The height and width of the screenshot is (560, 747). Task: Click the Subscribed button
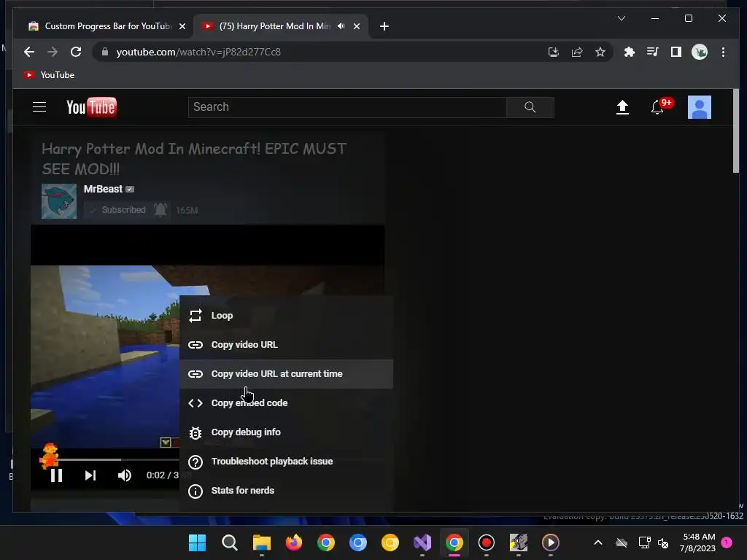(118, 210)
